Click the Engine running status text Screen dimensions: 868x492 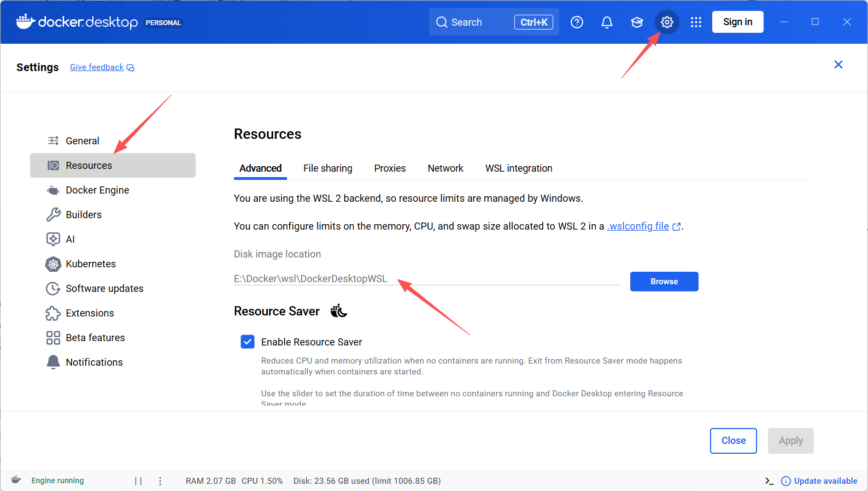(x=57, y=481)
